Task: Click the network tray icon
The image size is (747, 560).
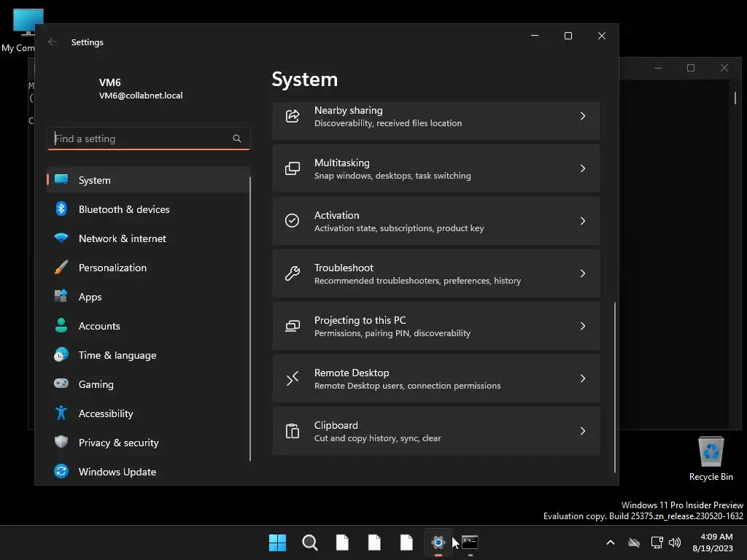Action: (x=657, y=542)
